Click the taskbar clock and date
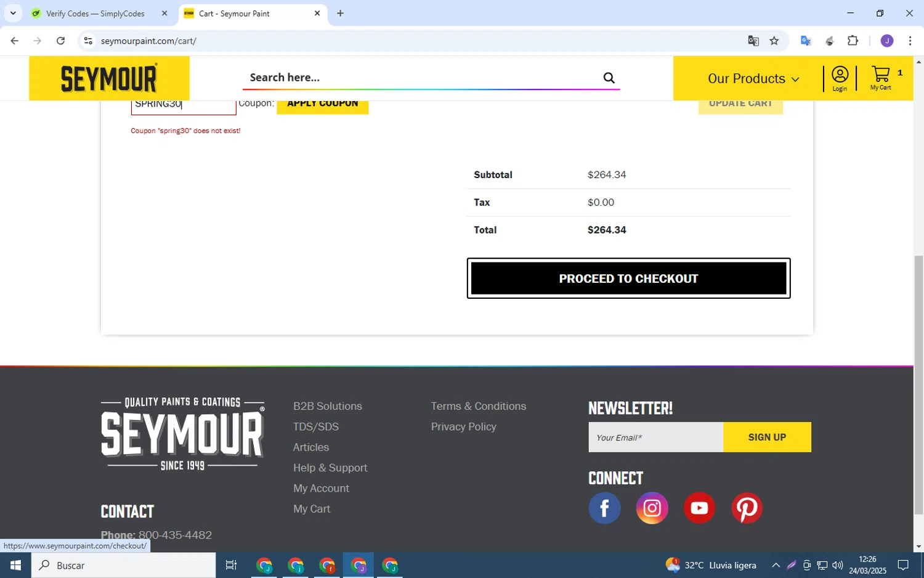Screen dimensions: 924x578 [x=867, y=565]
